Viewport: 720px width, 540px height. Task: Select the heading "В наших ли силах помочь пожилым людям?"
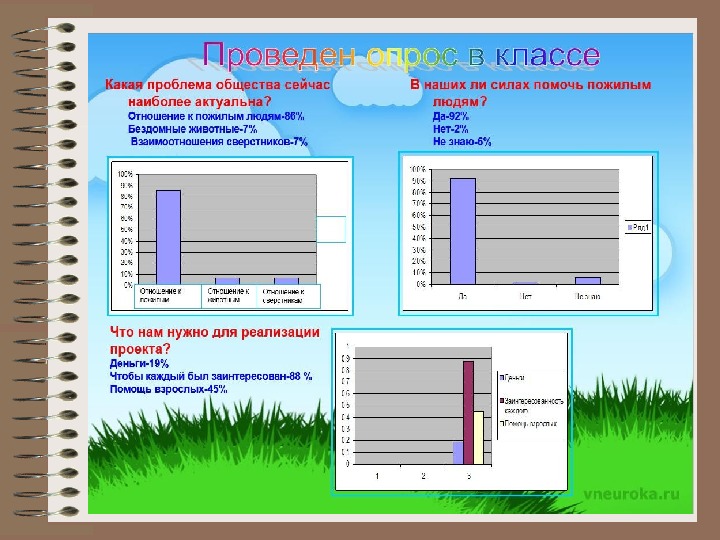pyautogui.click(x=531, y=93)
